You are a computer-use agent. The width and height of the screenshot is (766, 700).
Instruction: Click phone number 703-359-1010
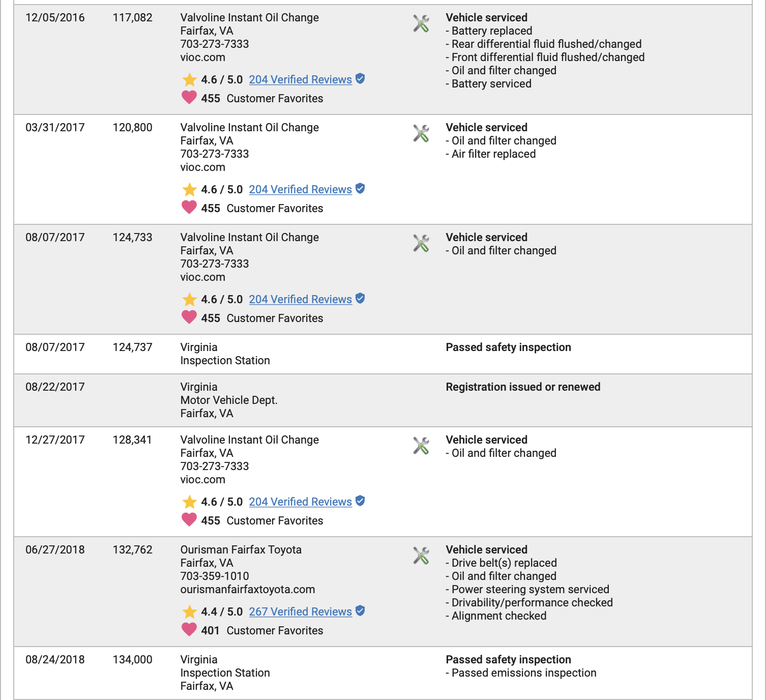[215, 576]
